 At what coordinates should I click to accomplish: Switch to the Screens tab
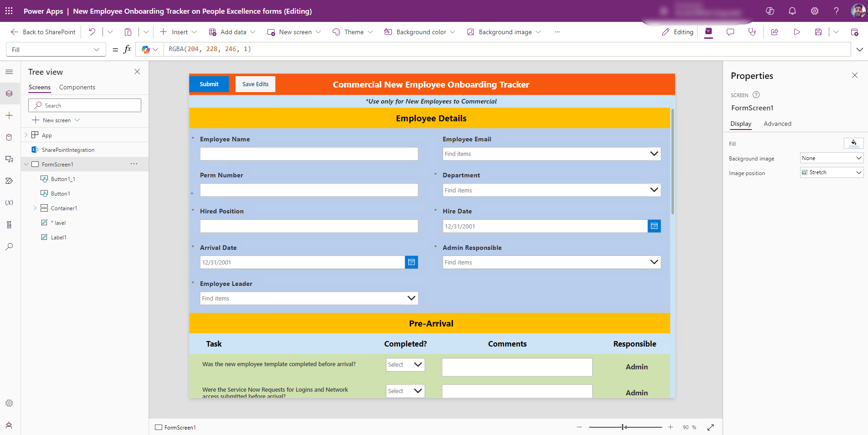coord(40,87)
